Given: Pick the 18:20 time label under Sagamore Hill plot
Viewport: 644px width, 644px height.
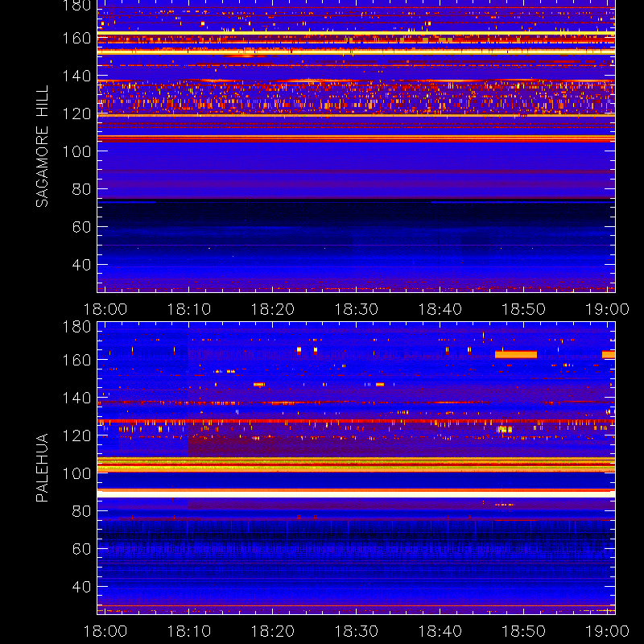Looking at the screenshot, I should click(x=273, y=309).
